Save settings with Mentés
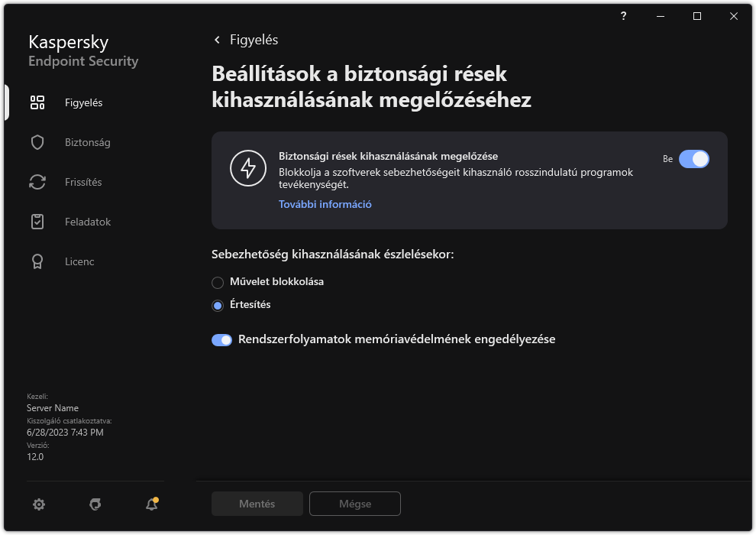This screenshot has width=756, height=535. pyautogui.click(x=257, y=504)
